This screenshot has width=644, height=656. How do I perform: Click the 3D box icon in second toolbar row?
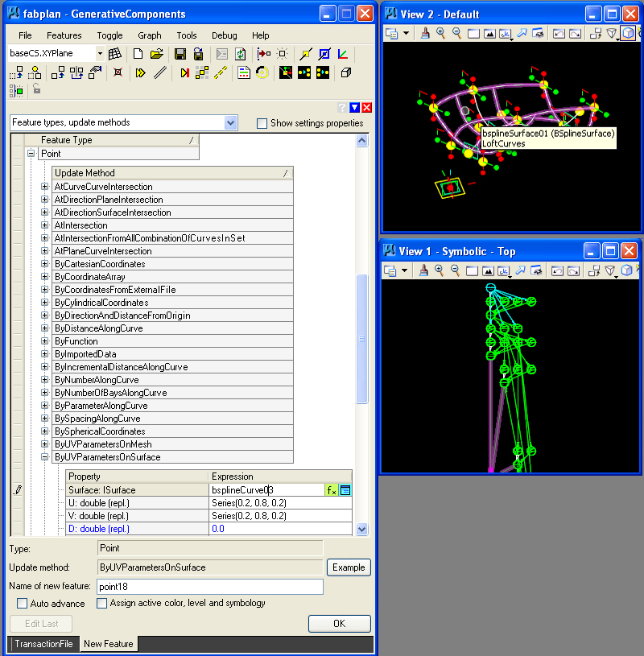coord(345,72)
